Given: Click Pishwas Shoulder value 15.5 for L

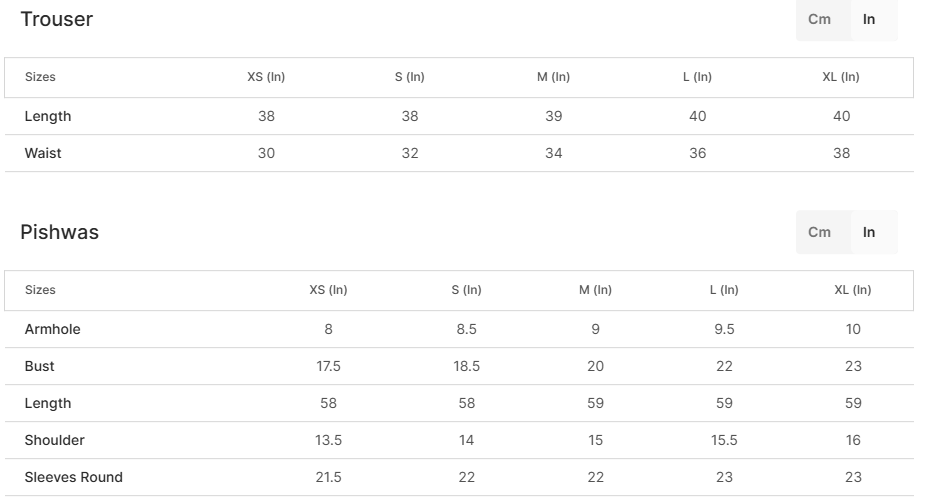Looking at the screenshot, I should tap(725, 440).
